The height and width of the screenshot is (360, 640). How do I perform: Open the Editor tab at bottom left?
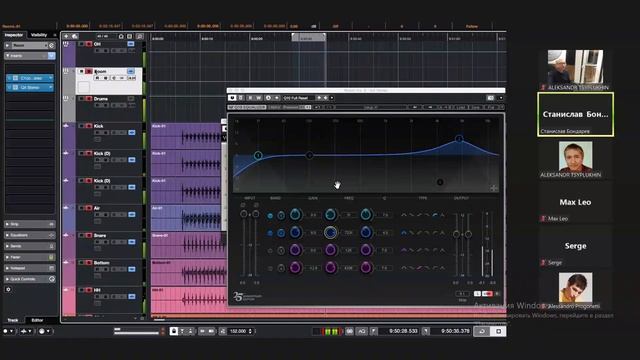(37, 320)
